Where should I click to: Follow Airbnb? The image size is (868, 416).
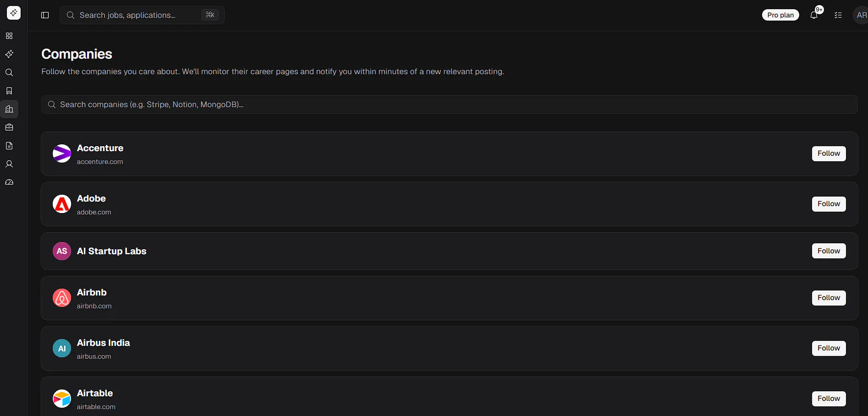click(x=829, y=298)
